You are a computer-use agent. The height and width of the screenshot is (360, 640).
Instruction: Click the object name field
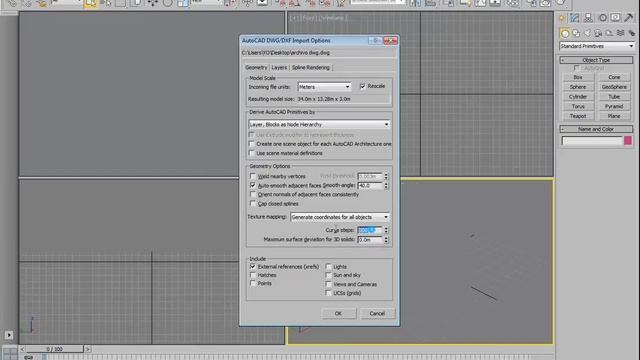[x=592, y=141]
